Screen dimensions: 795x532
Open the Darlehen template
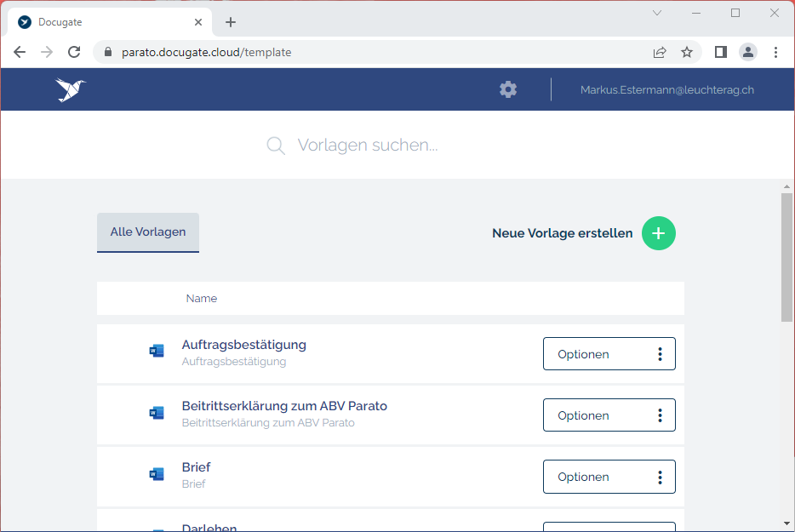coord(209,528)
